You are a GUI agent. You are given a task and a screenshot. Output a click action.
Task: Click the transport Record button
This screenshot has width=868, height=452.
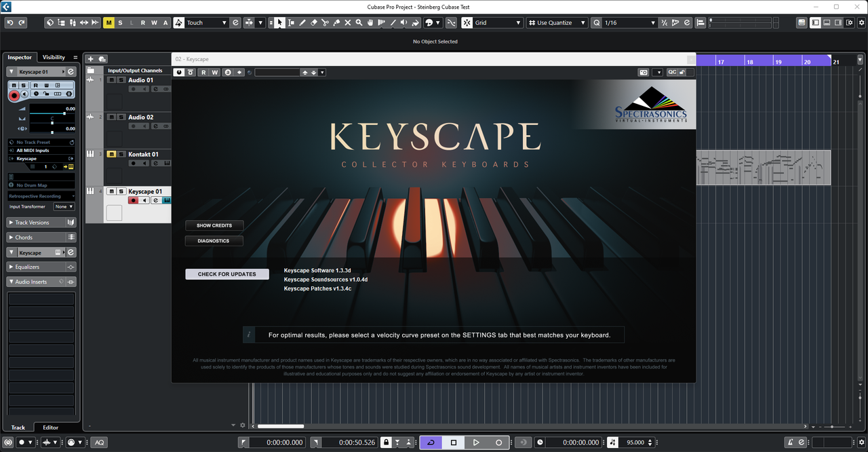[498, 442]
